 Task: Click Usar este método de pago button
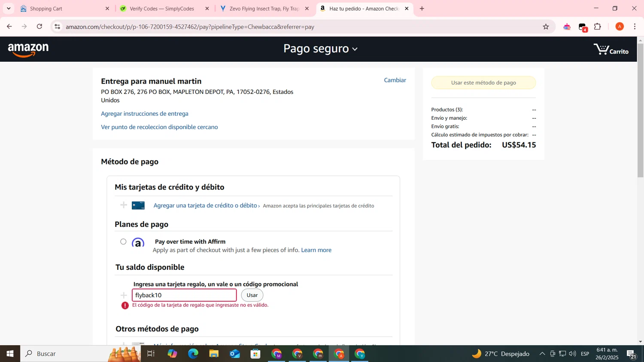tap(483, 82)
